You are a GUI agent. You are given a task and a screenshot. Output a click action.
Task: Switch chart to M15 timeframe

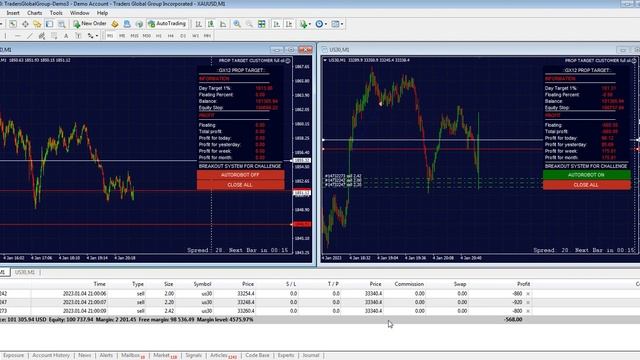[x=134, y=36]
